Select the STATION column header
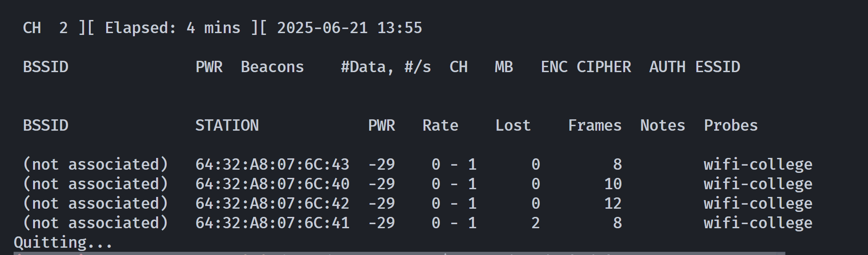868x255 pixels. (227, 125)
